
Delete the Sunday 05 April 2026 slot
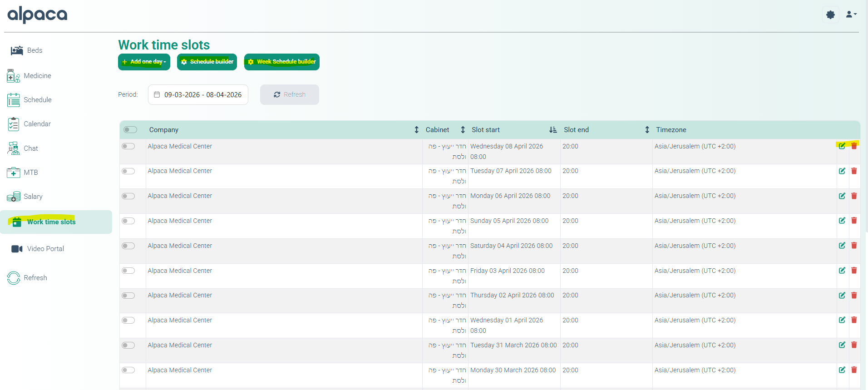tap(854, 221)
